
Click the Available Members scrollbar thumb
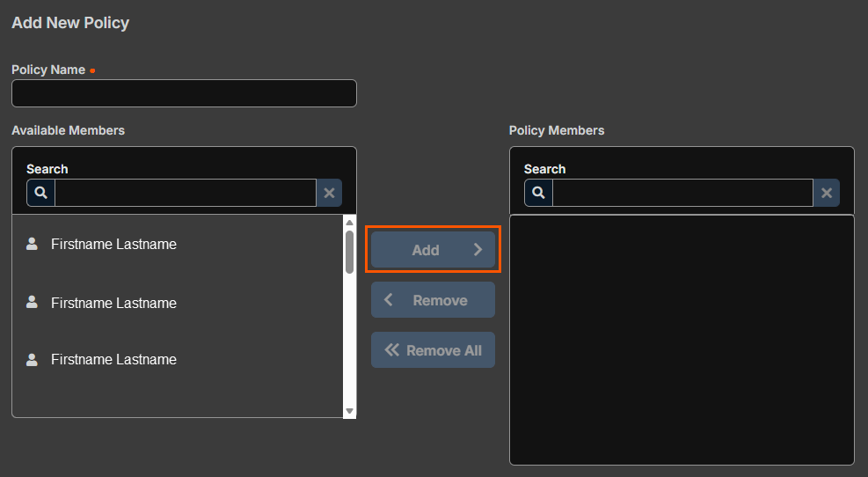pos(349,252)
